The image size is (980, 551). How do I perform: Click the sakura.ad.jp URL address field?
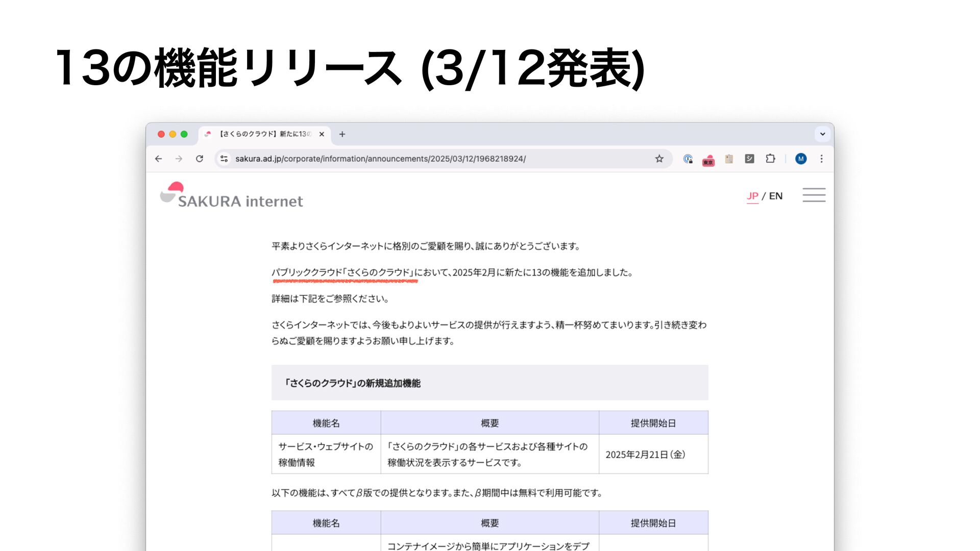(380, 159)
